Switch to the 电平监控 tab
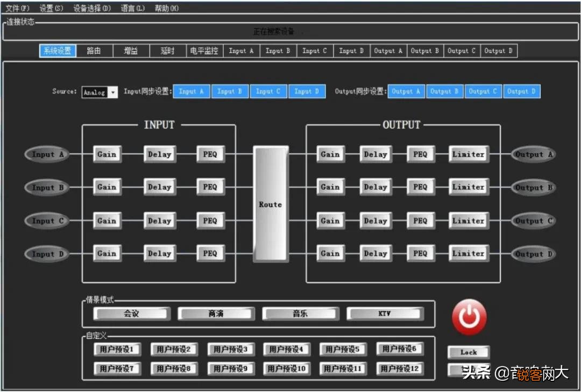This screenshot has width=581, height=392. [x=204, y=51]
